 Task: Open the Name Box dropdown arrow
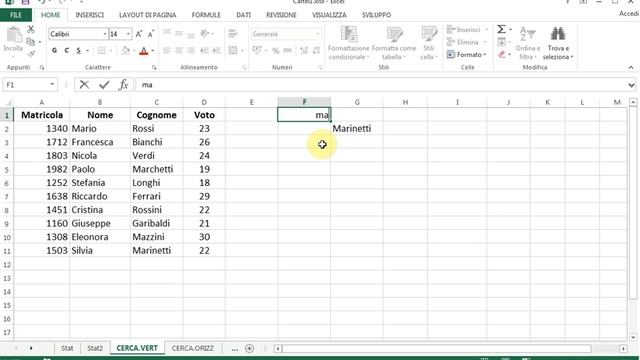tap(52, 84)
